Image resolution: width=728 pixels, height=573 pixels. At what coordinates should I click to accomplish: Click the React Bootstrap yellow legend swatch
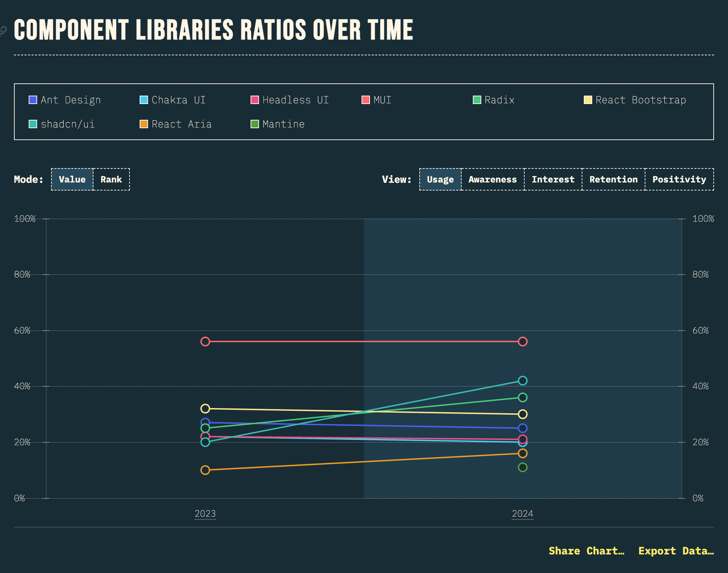click(x=588, y=100)
